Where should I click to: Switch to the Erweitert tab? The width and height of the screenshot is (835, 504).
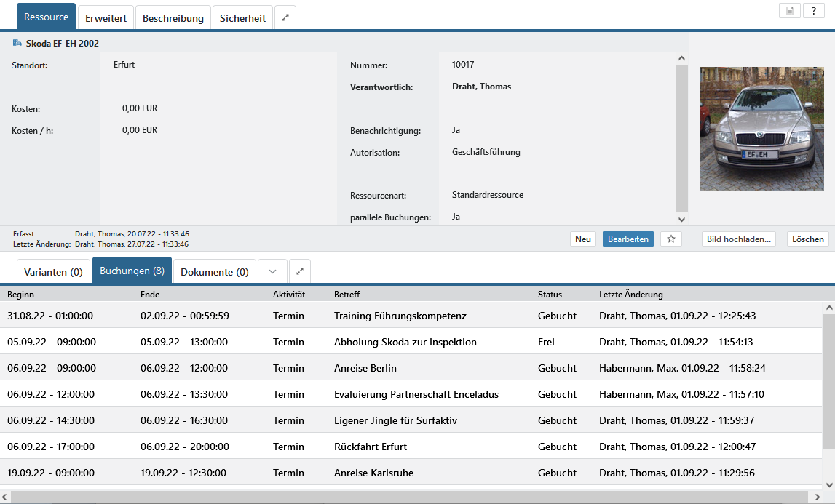point(106,18)
